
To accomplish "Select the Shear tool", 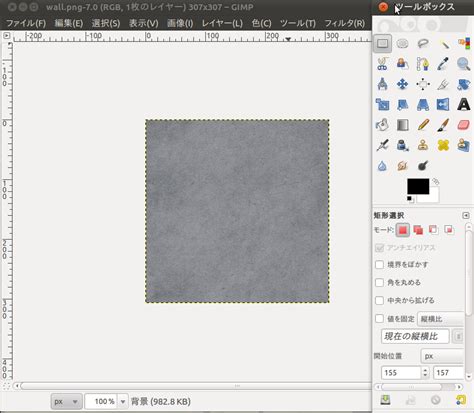I will pyautogui.click(x=403, y=104).
